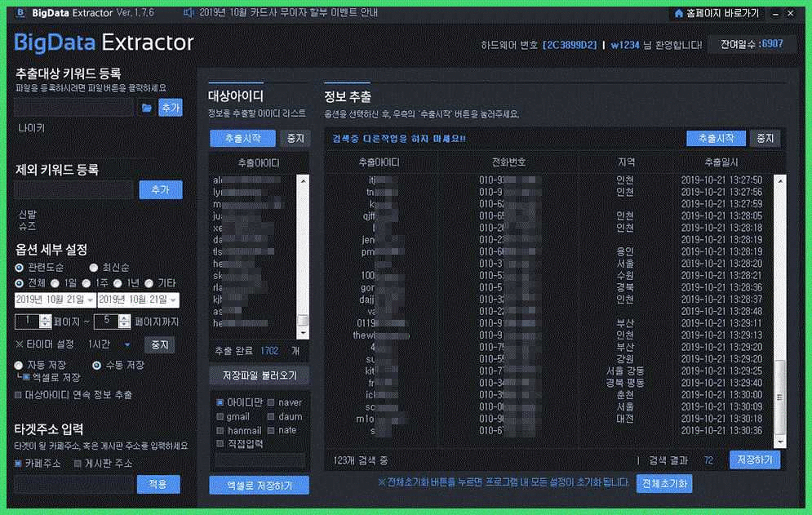The image size is (812, 515).
Task: Click 추출시작 button in 정보 추출 panel
Action: point(716,139)
